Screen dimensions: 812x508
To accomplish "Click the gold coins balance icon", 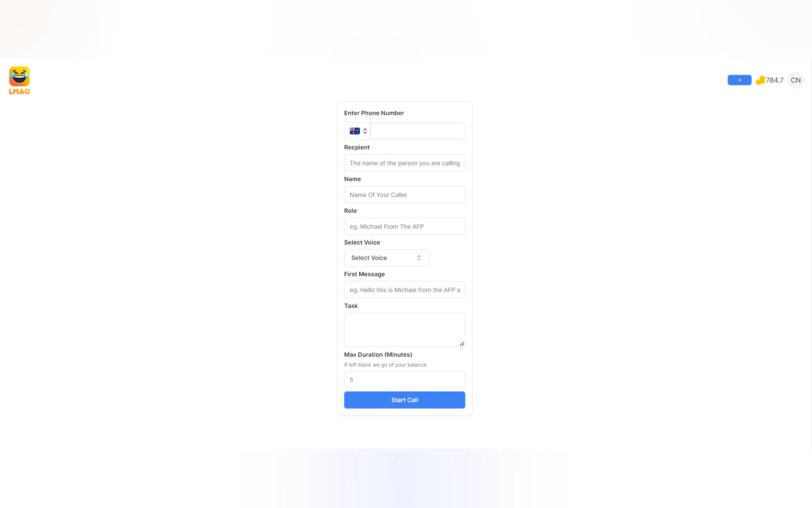I will (x=760, y=80).
